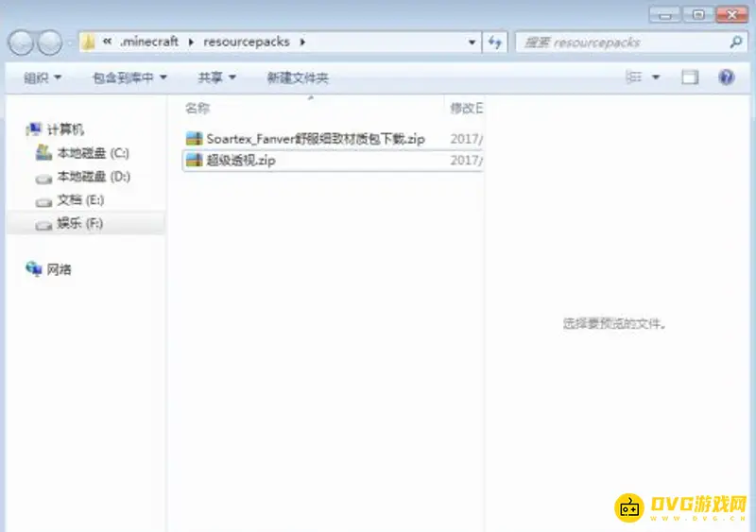The image size is (756, 532).
Task: Select the 超级透视.zip file
Action: [241, 161]
